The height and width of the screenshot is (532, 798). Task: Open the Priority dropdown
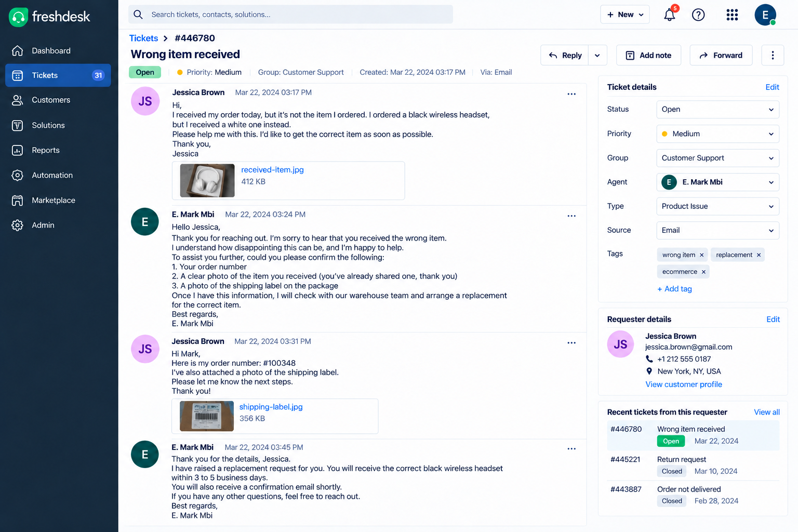(717, 134)
